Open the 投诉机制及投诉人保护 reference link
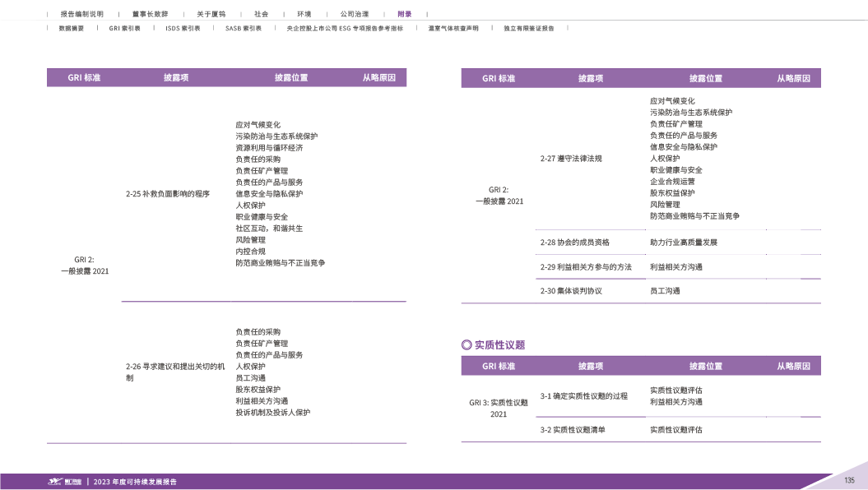The height and width of the screenshot is (490, 868). coord(272,413)
